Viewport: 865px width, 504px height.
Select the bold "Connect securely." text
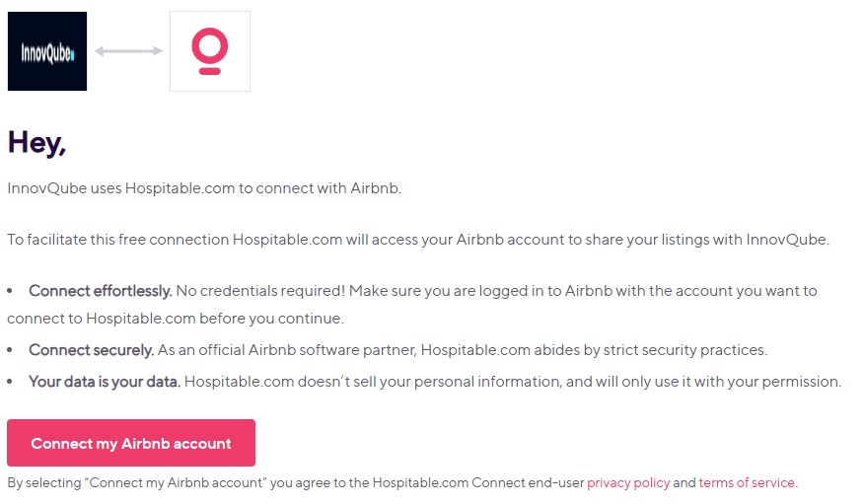click(x=92, y=350)
